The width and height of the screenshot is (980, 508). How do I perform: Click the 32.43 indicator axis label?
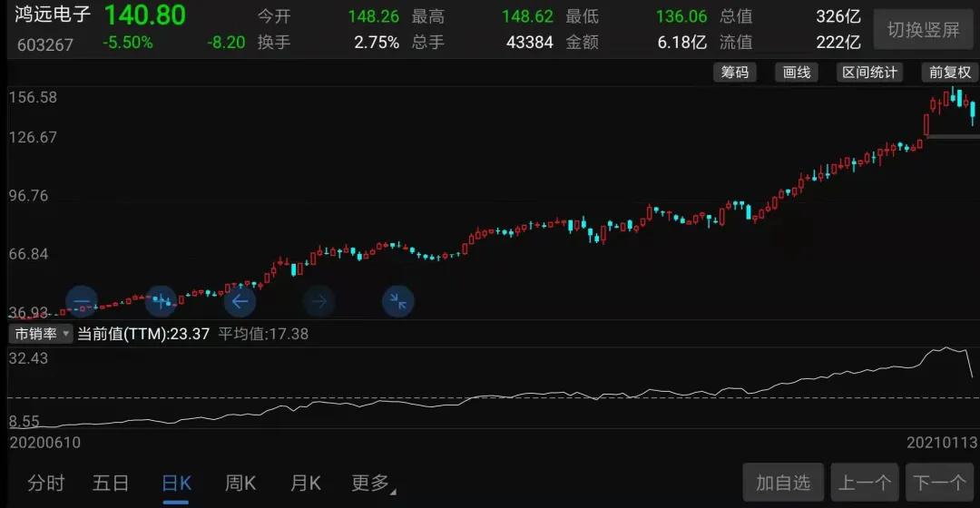pyautogui.click(x=28, y=358)
